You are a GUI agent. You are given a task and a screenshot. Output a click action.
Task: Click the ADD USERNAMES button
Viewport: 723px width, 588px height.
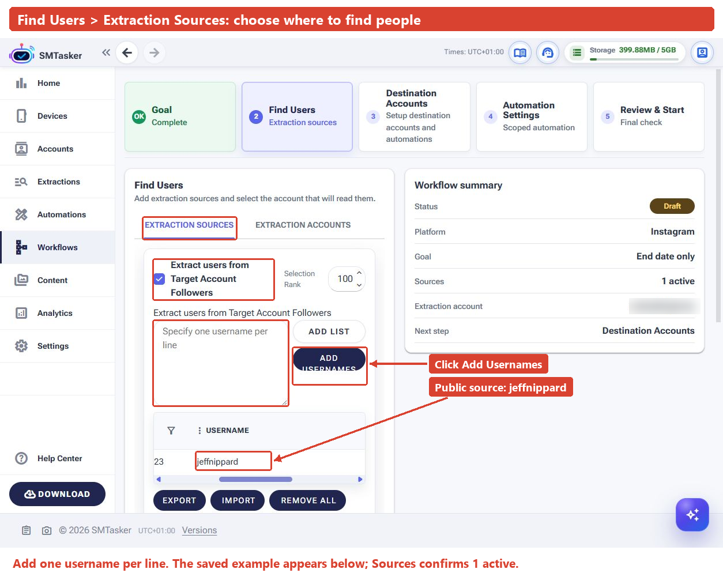click(329, 360)
